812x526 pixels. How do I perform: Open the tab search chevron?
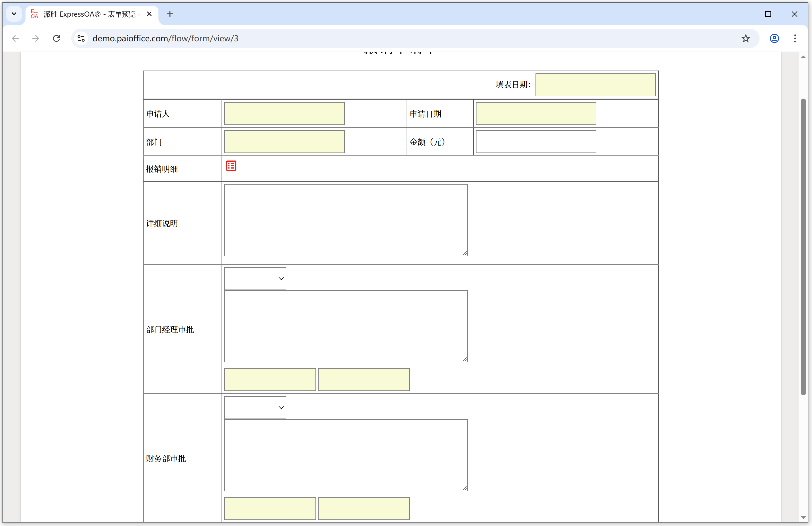pyautogui.click(x=14, y=14)
